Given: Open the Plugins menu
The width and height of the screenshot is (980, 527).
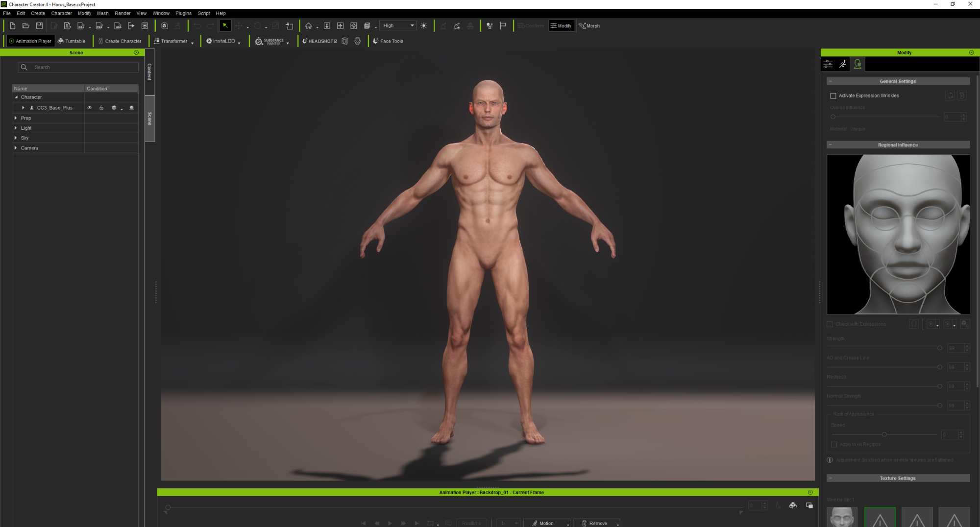Looking at the screenshot, I should point(183,13).
